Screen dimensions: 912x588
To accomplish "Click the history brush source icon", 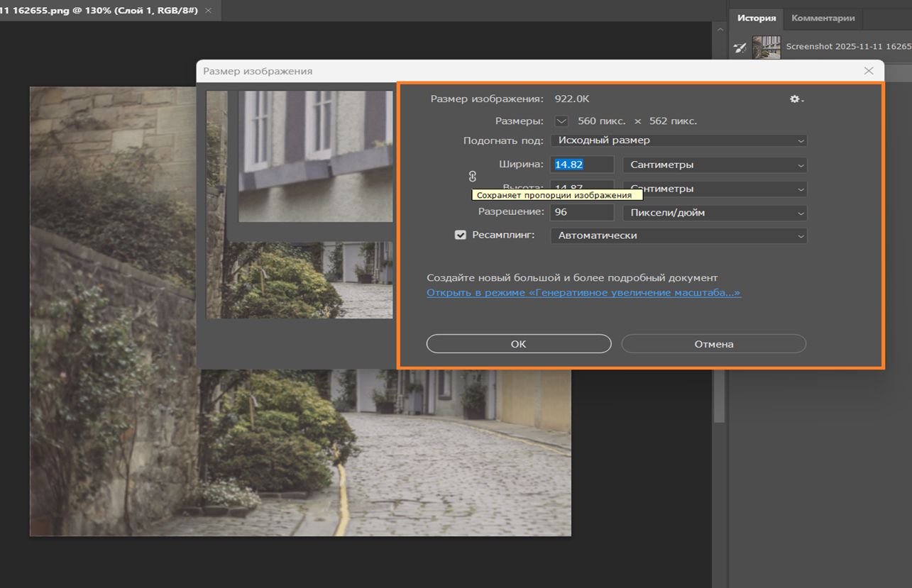I will (740, 48).
